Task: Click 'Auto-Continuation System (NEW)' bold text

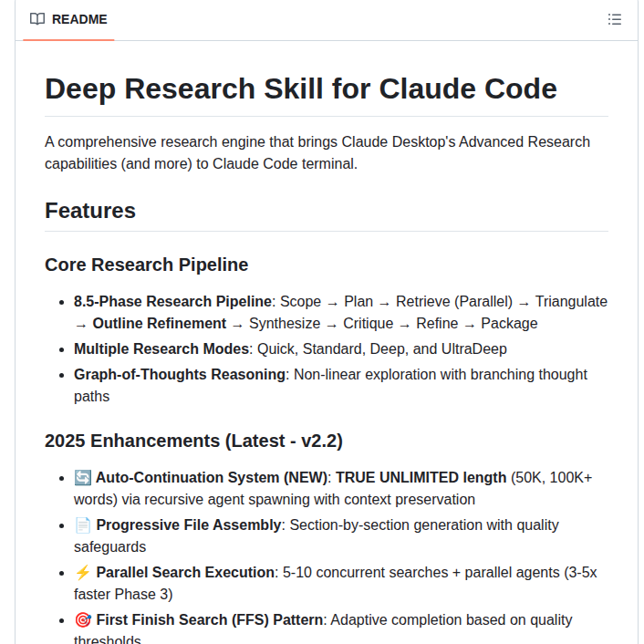Action: pos(212,478)
